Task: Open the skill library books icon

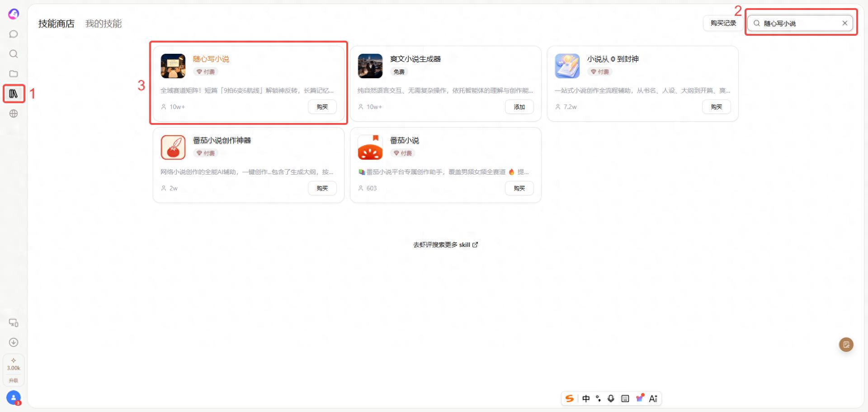Action: (x=14, y=94)
